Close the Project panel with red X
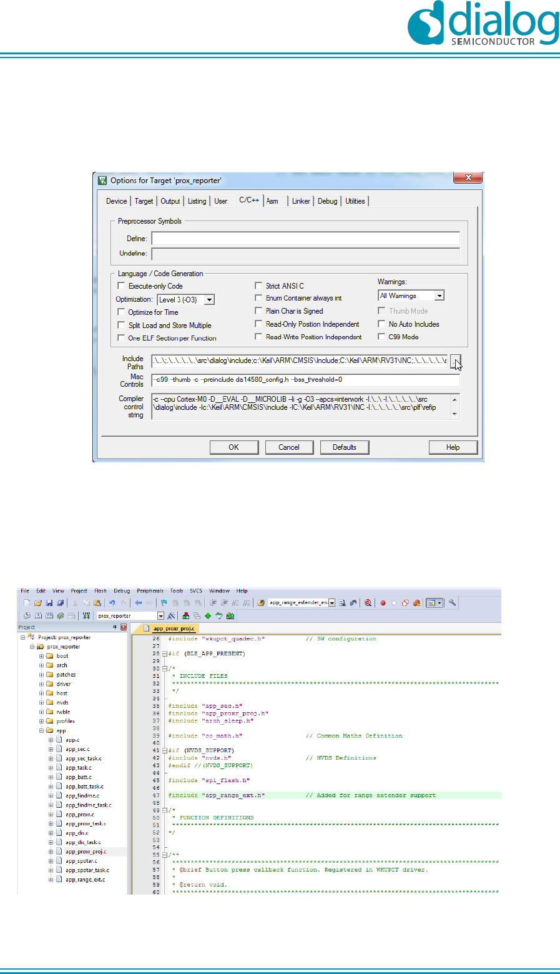Viewport: 560px width, 974px height. 124,627
